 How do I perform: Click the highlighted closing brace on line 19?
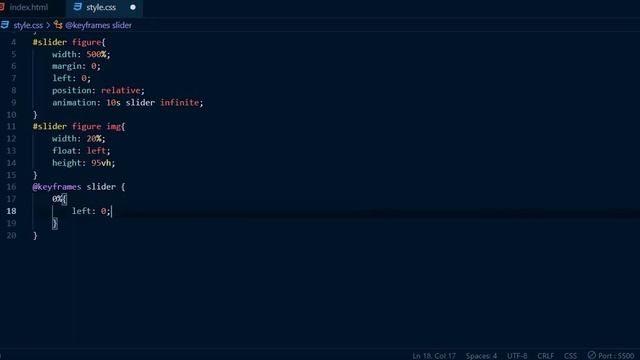pyautogui.click(x=55, y=223)
